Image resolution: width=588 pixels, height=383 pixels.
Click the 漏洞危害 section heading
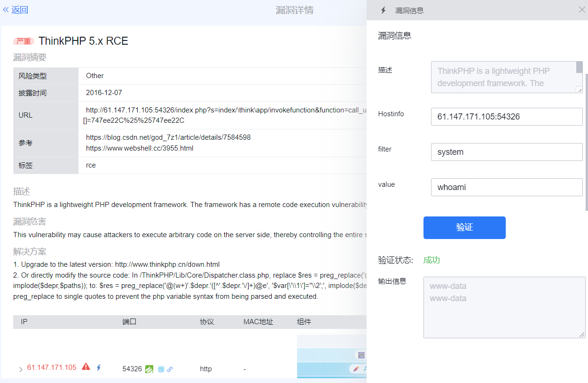point(30,222)
